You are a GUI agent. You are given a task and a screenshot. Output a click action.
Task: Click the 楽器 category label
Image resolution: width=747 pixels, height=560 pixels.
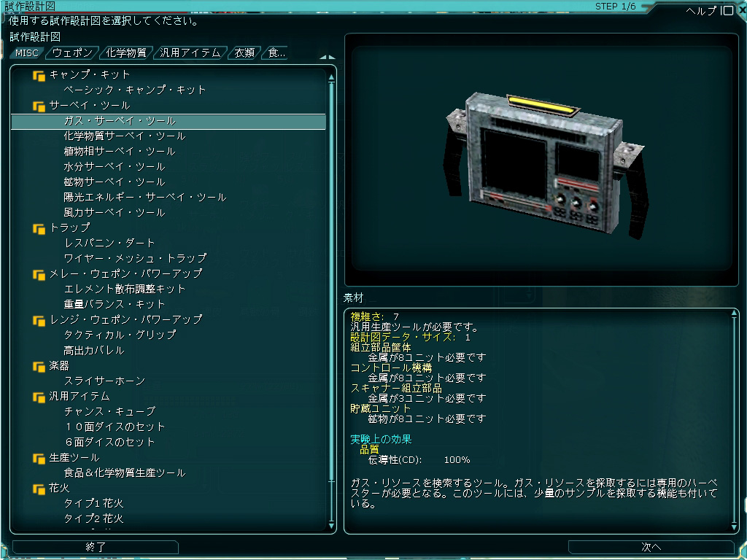pyautogui.click(x=59, y=366)
